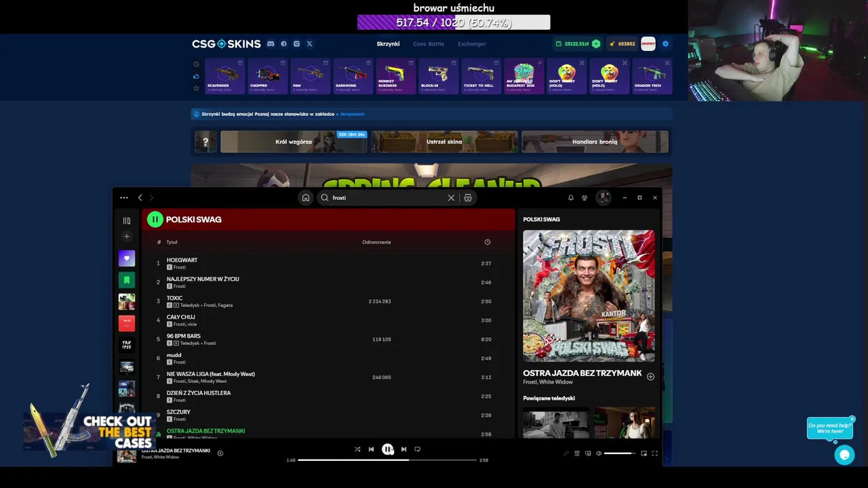This screenshot has height=488, width=868.
Task: Open CSGOSkins Discord icon
Action: [271, 44]
